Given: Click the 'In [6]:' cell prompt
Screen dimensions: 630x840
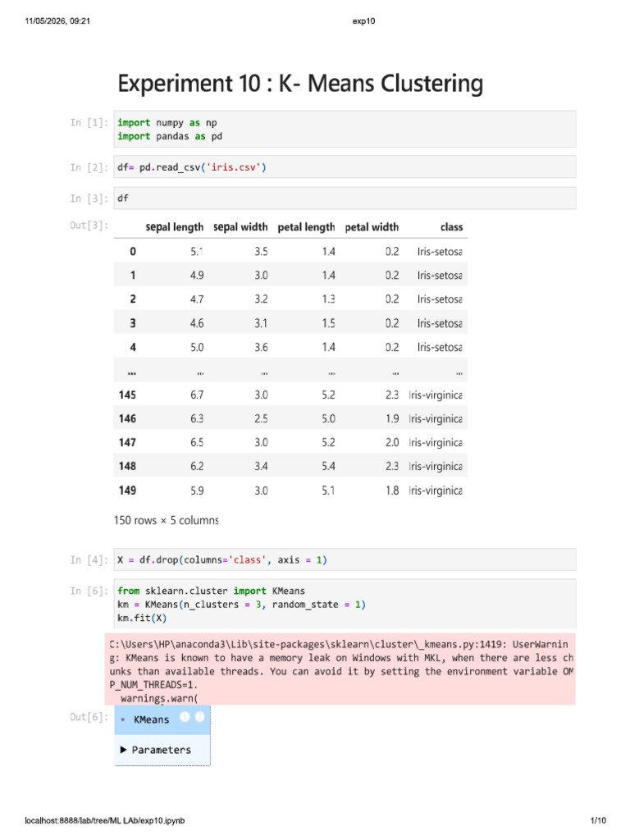Looking at the screenshot, I should click(89, 591).
